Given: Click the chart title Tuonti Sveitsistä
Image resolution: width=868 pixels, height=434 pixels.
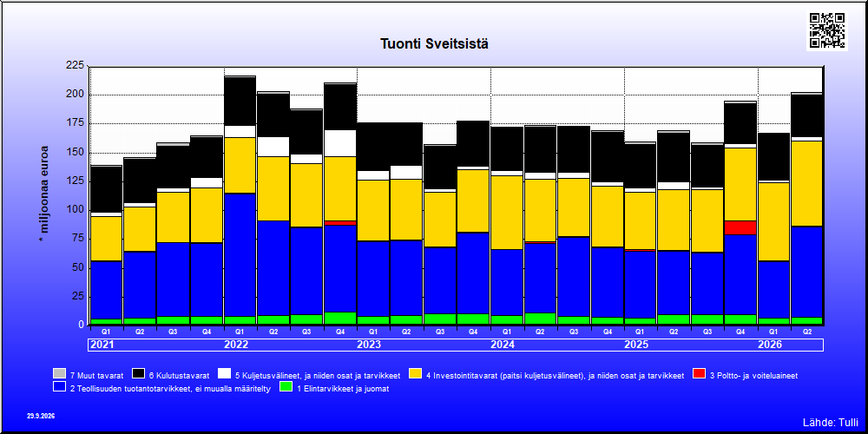Looking at the screenshot, I should (x=434, y=43).
